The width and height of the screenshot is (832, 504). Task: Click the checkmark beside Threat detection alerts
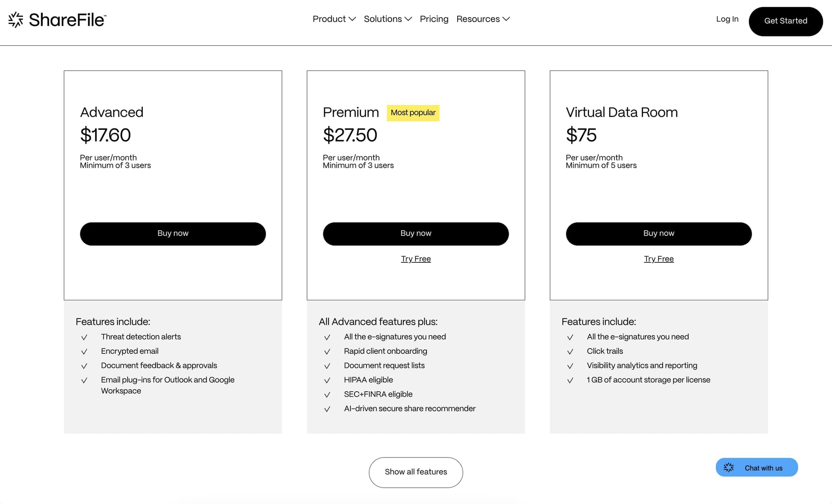point(84,337)
